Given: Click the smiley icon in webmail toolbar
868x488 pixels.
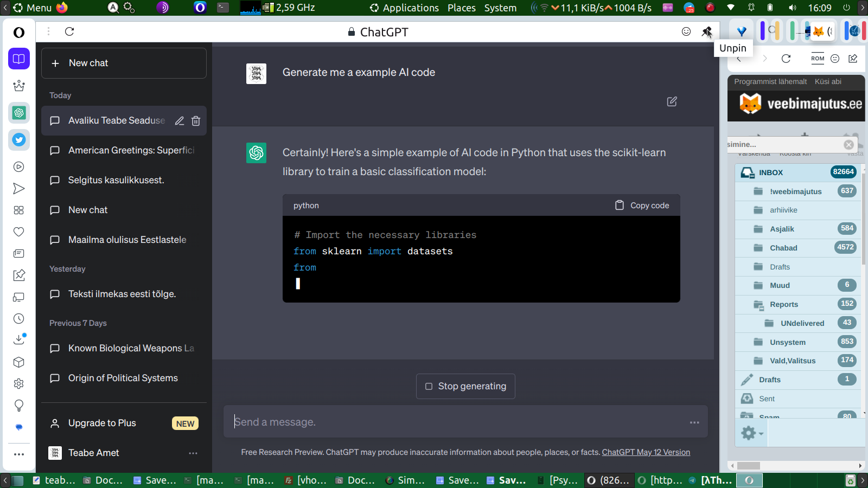Looking at the screenshot, I should tap(835, 59).
